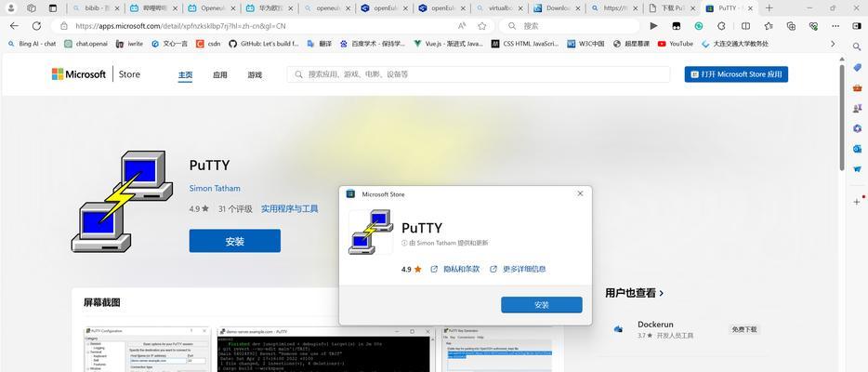868x372 pixels.
Task: Reload the current page
Action: tap(36, 26)
